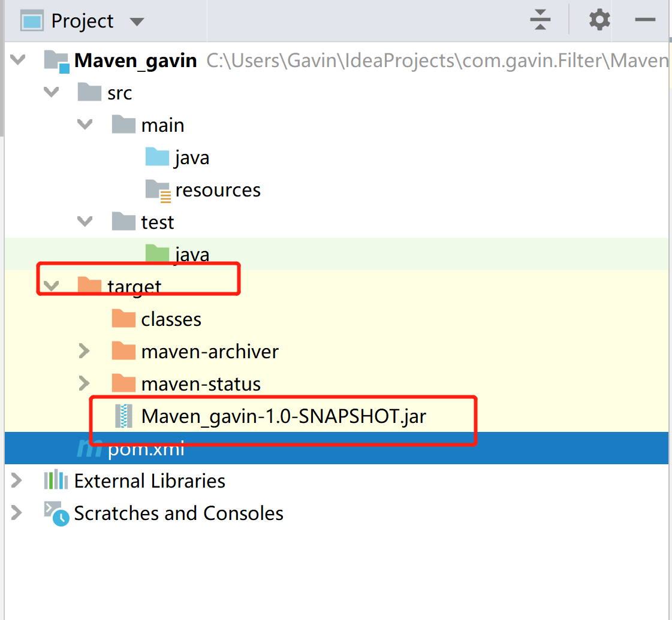Select java sources folder under main
672x620 pixels.
(x=192, y=158)
